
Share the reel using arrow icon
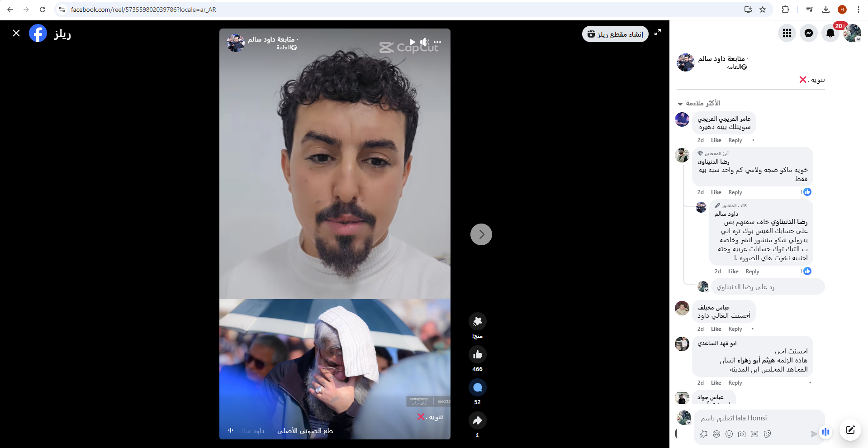click(x=477, y=420)
